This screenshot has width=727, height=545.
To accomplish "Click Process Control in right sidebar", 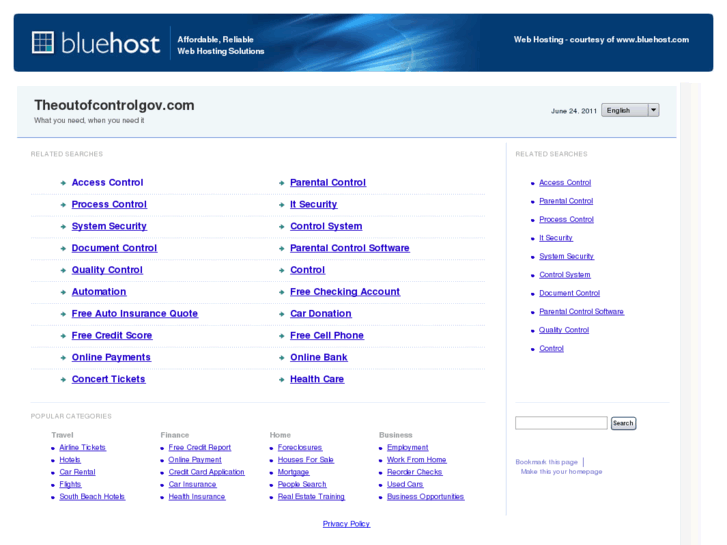I will pyautogui.click(x=566, y=219).
